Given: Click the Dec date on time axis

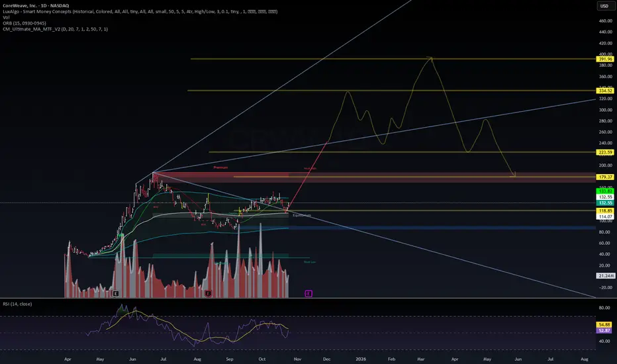Looking at the screenshot, I should pos(326,359).
